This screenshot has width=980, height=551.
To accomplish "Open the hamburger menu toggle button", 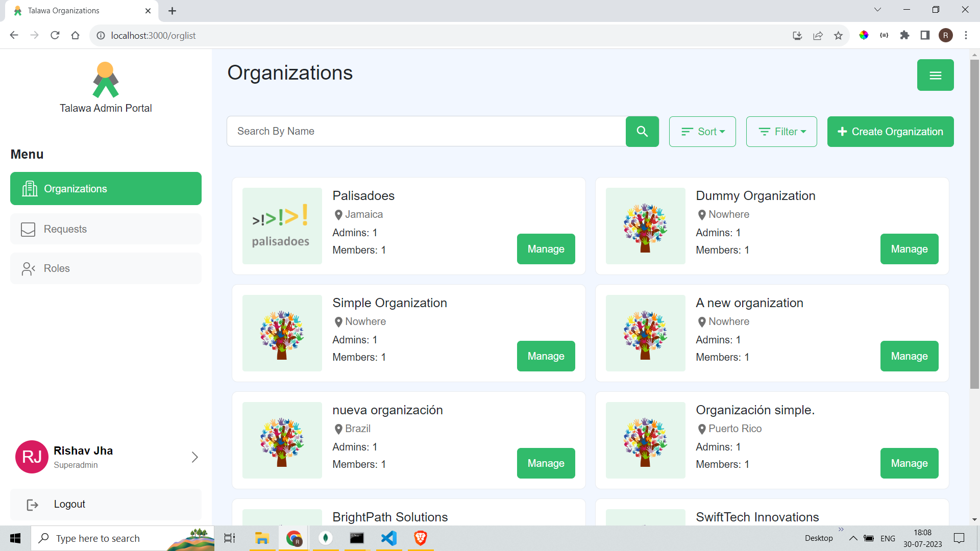I will pos(935,75).
